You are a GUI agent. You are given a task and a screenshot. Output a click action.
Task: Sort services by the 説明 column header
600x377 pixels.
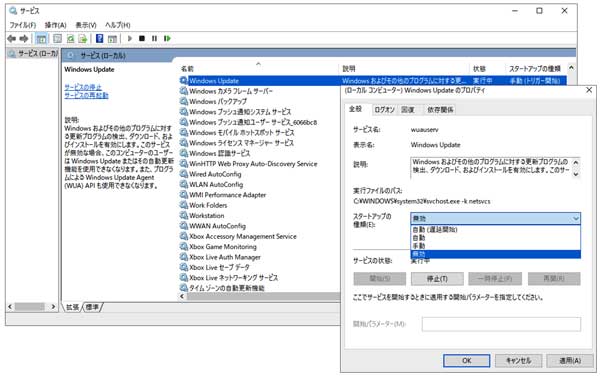(x=404, y=69)
